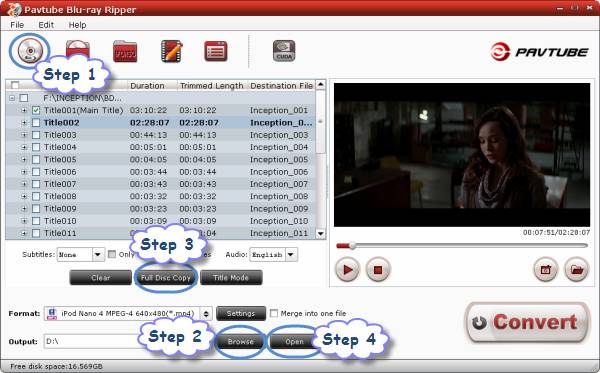Check the Title005 checkbox
The width and height of the screenshot is (600, 373).
[x=36, y=160]
